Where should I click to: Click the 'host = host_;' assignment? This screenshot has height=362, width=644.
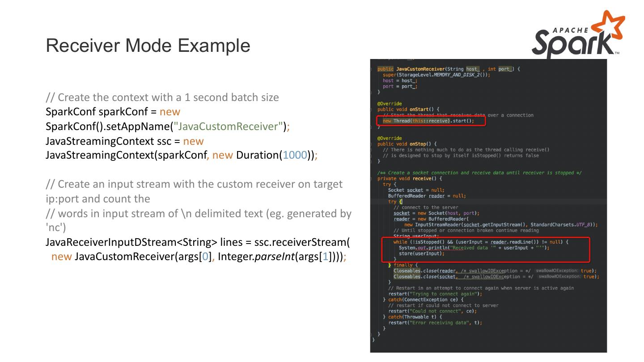pyautogui.click(x=400, y=80)
